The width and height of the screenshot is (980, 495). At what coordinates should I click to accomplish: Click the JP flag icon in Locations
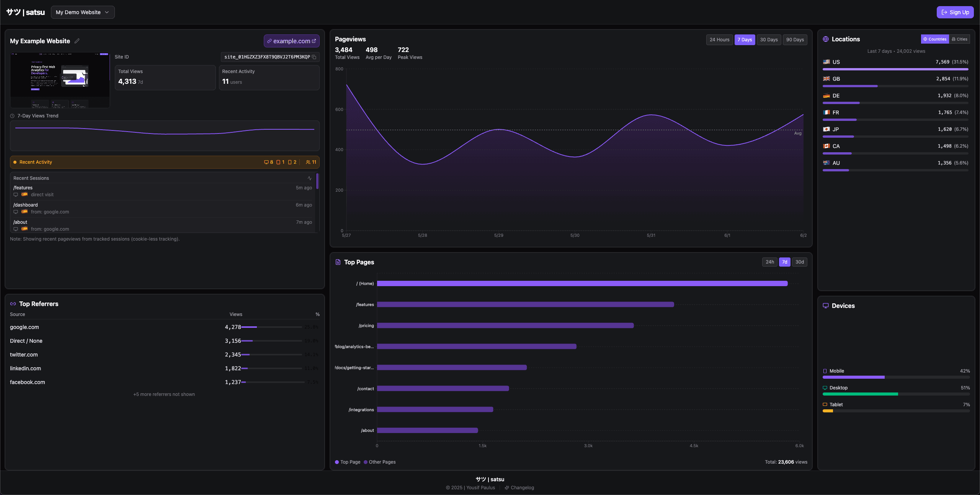(826, 129)
